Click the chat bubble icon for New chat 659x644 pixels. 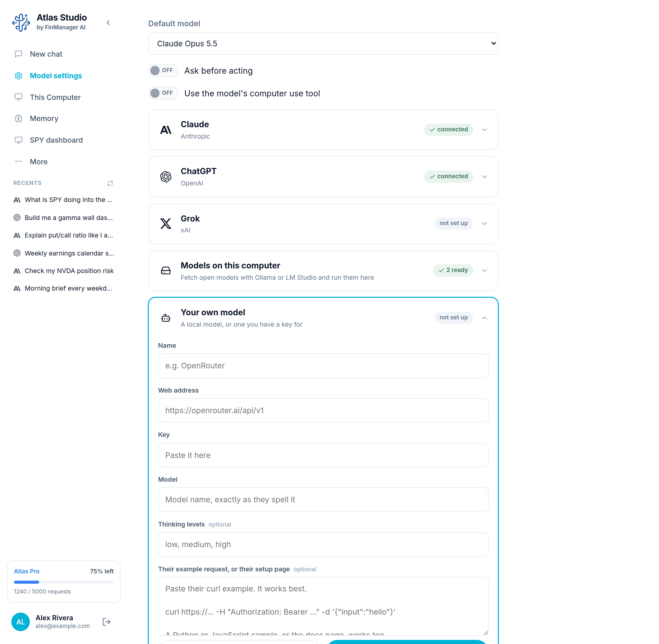pyautogui.click(x=19, y=54)
